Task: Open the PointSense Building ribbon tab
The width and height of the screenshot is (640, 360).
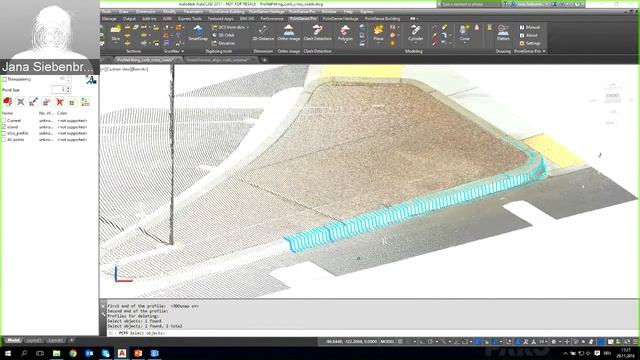Action: tap(382, 19)
